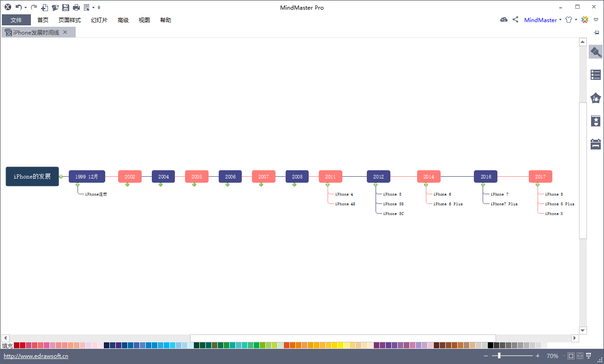The width and height of the screenshot is (604, 364).
Task: Click the redo arrow icon
Action: (34, 7)
